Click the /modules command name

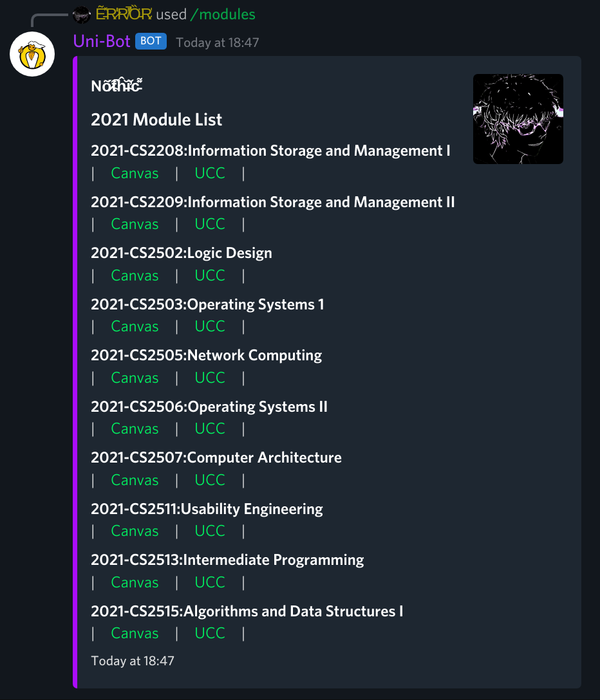coord(223,14)
